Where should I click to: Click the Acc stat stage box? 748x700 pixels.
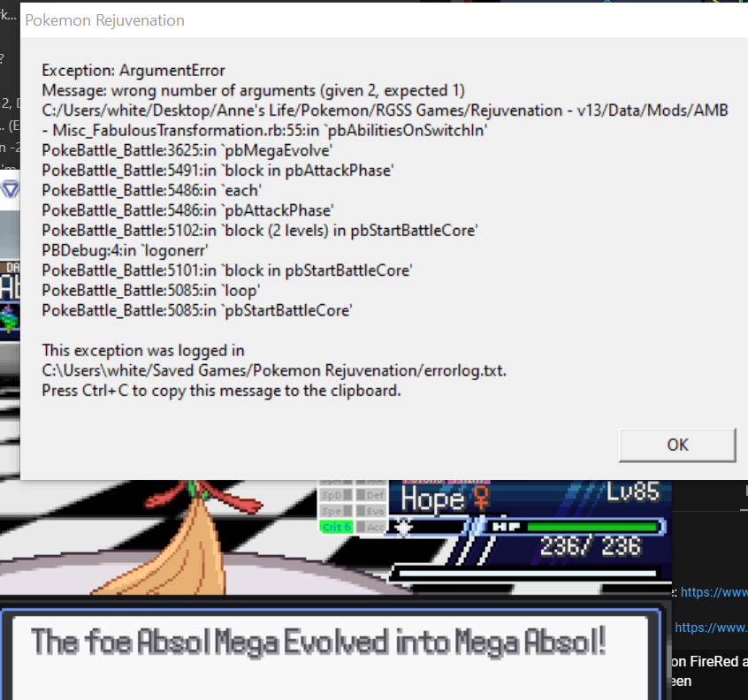(x=371, y=527)
